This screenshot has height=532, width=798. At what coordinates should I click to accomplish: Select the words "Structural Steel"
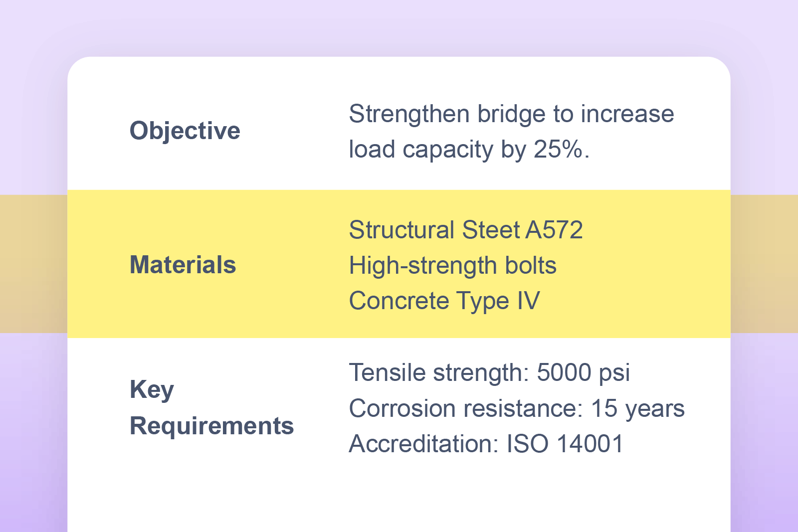pos(434,230)
